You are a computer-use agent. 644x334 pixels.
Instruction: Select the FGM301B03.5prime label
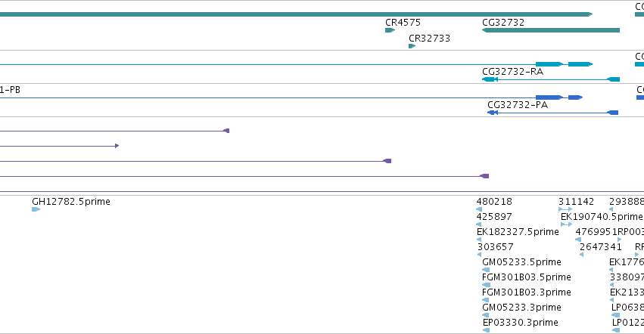pyautogui.click(x=527, y=277)
